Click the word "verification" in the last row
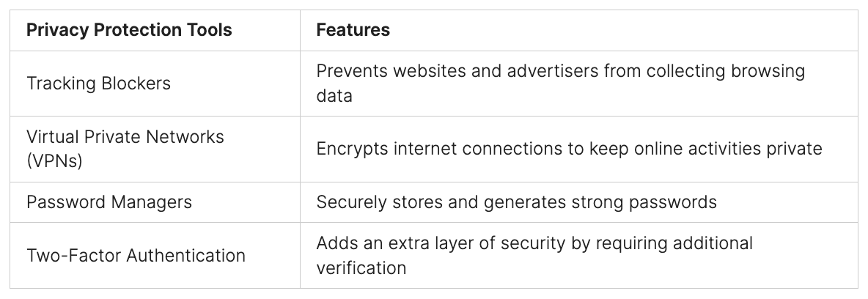868x299 pixels. coord(361,267)
